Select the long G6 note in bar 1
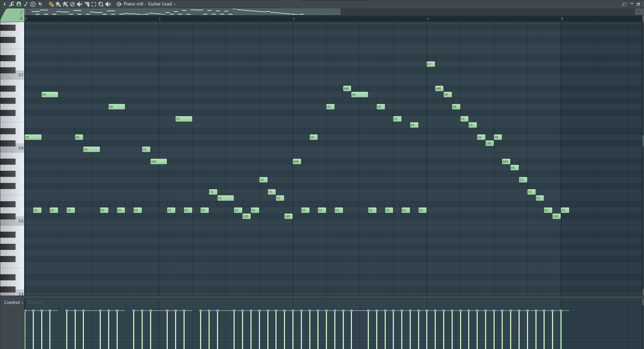This screenshot has width=644, height=349. pos(117,107)
